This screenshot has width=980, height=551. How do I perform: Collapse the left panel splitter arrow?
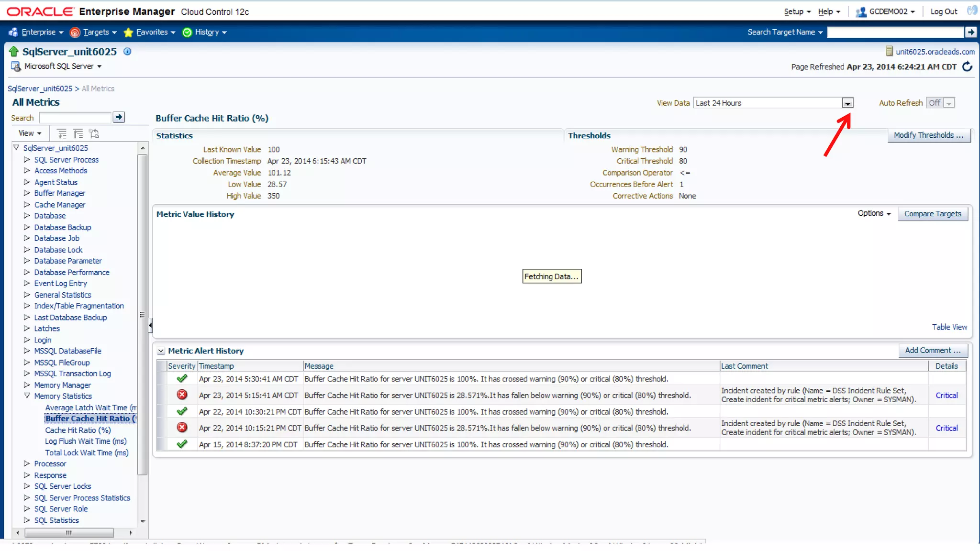click(150, 326)
